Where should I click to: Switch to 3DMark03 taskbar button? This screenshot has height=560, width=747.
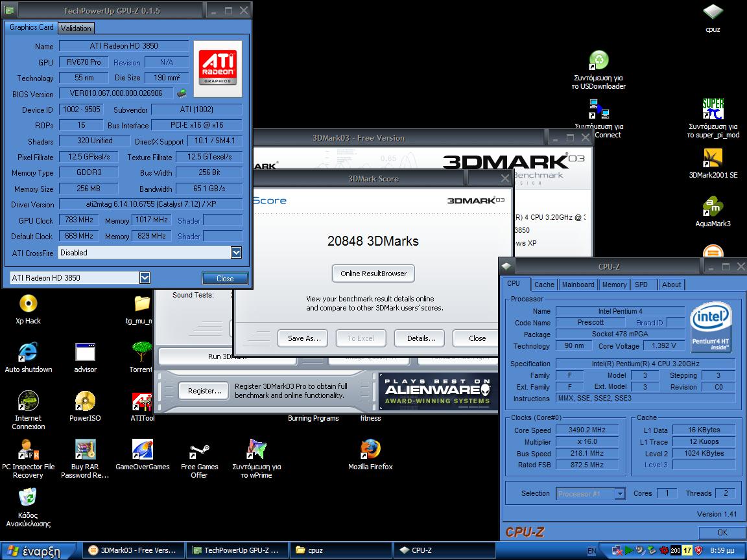click(132, 550)
